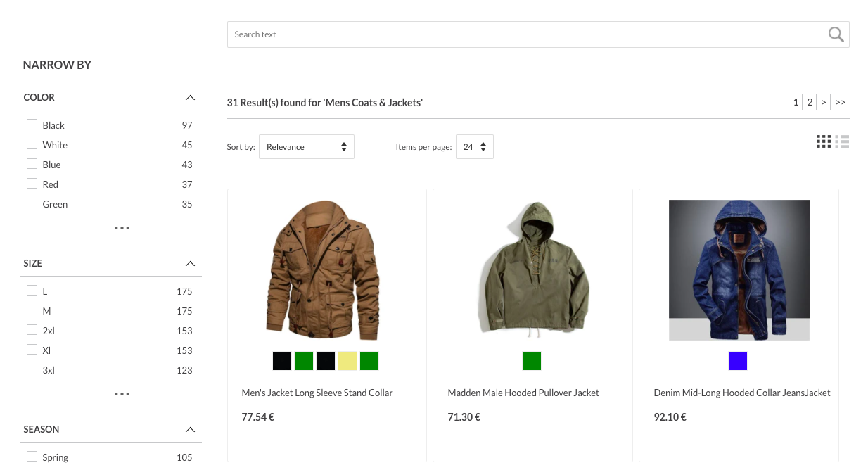Collapse the COLOR filter section
The height and width of the screenshot is (470, 868).
click(190, 98)
